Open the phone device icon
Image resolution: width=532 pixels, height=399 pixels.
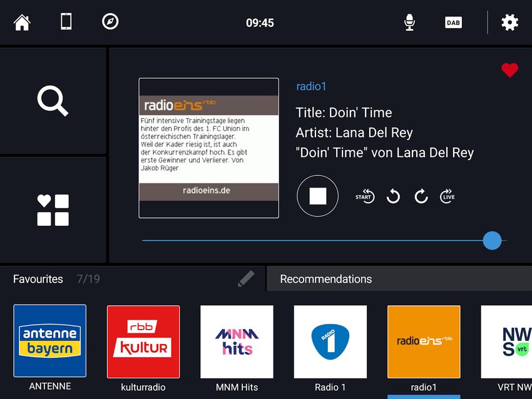(66, 22)
